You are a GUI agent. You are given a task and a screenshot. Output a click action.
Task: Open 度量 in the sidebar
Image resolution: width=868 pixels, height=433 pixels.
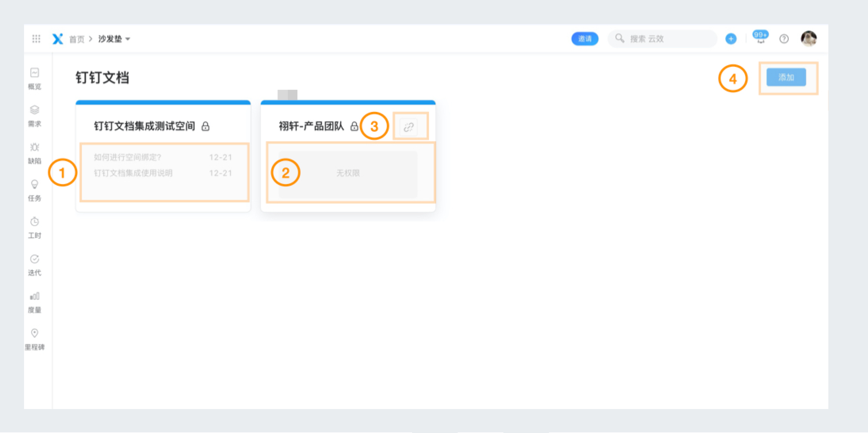(34, 303)
